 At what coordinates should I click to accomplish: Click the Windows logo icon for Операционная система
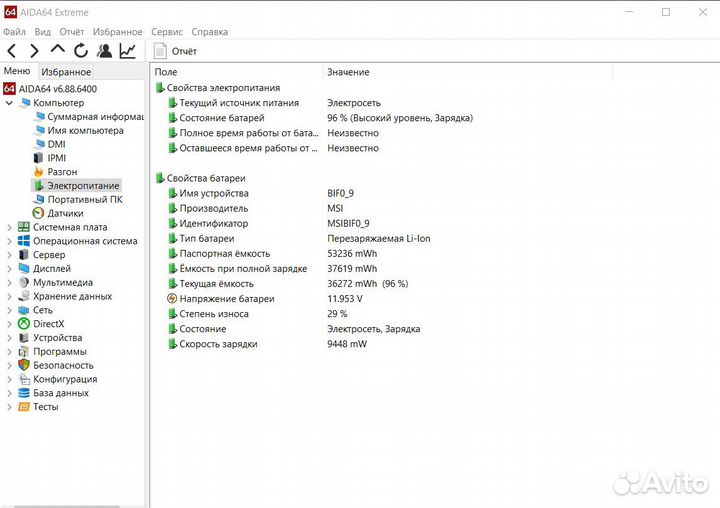click(x=24, y=241)
